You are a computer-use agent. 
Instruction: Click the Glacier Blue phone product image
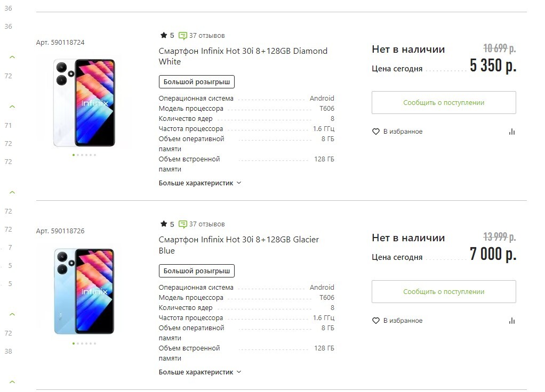[84, 291]
